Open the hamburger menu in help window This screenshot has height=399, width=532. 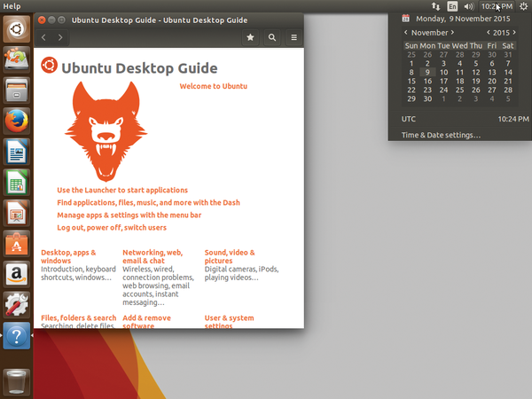(x=293, y=37)
